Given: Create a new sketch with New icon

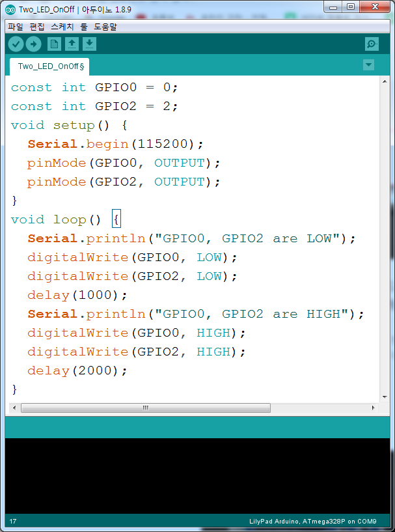Looking at the screenshot, I should tap(54, 44).
